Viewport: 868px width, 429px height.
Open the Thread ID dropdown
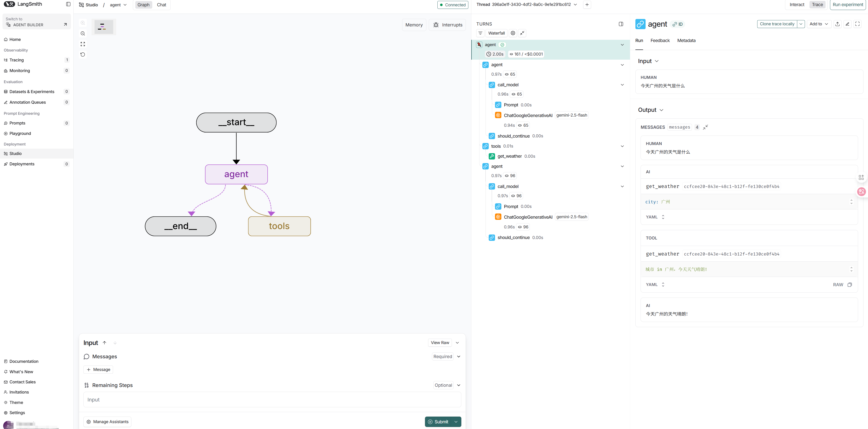click(575, 5)
